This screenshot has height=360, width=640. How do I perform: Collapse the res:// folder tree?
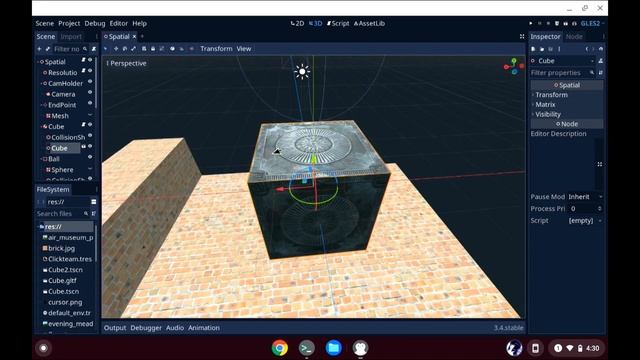(39, 227)
